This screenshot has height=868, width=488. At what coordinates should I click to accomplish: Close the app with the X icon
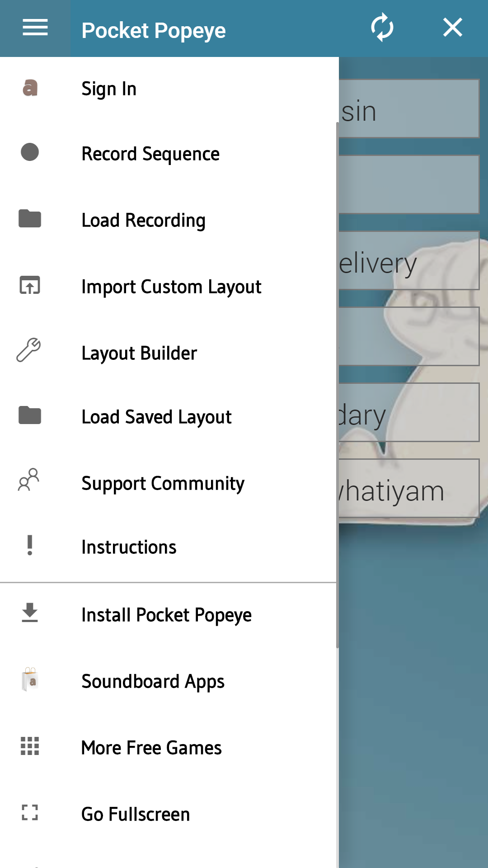[x=453, y=27]
